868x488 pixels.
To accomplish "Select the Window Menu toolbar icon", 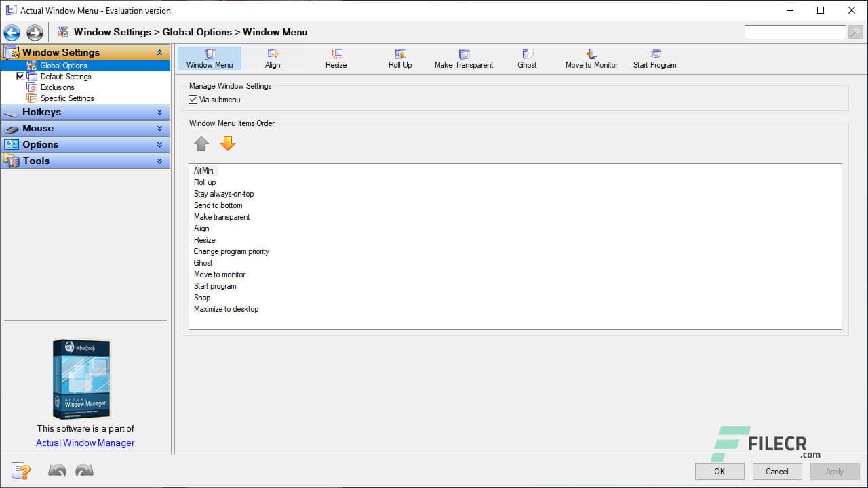I will pos(209,58).
